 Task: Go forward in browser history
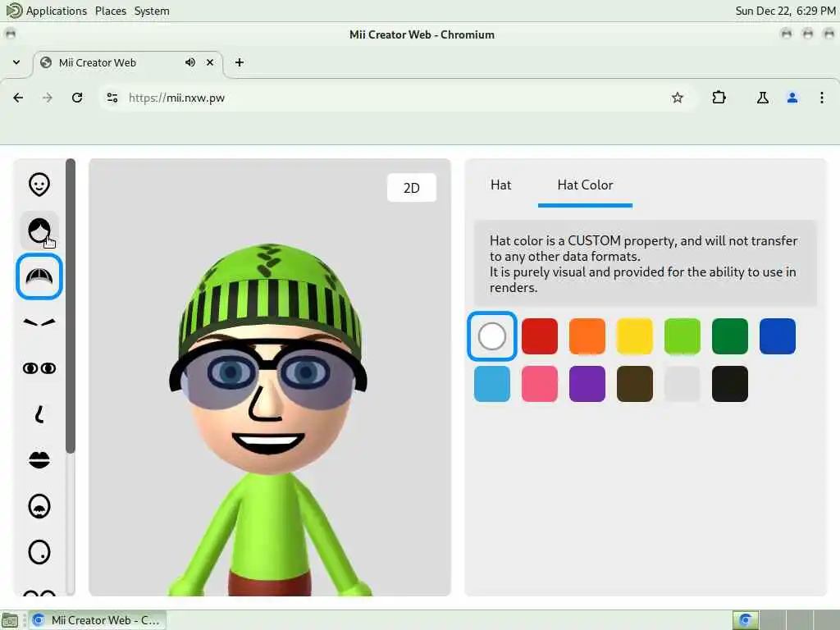(48, 98)
